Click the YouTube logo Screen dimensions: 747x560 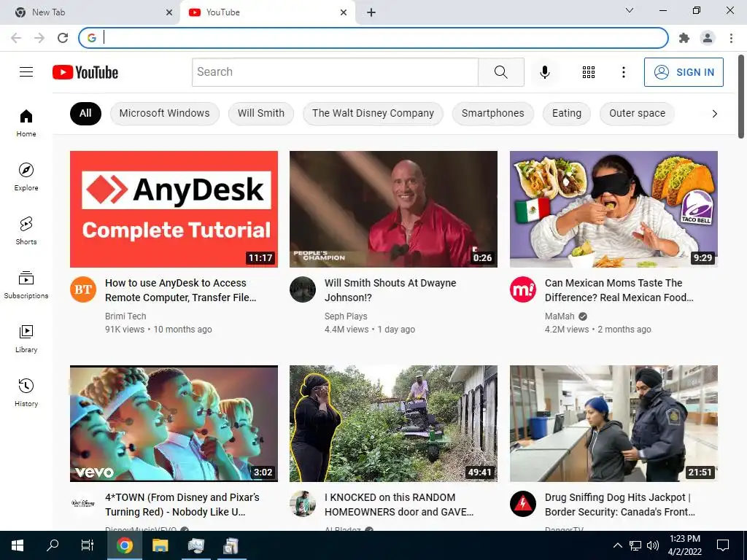85,72
